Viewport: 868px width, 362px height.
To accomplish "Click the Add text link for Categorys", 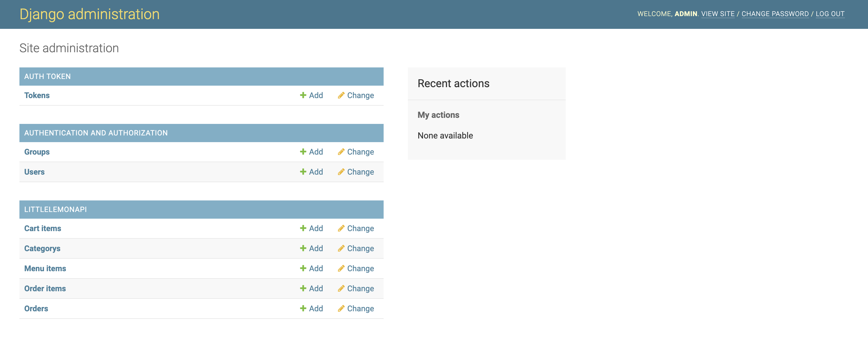I will [x=316, y=248].
